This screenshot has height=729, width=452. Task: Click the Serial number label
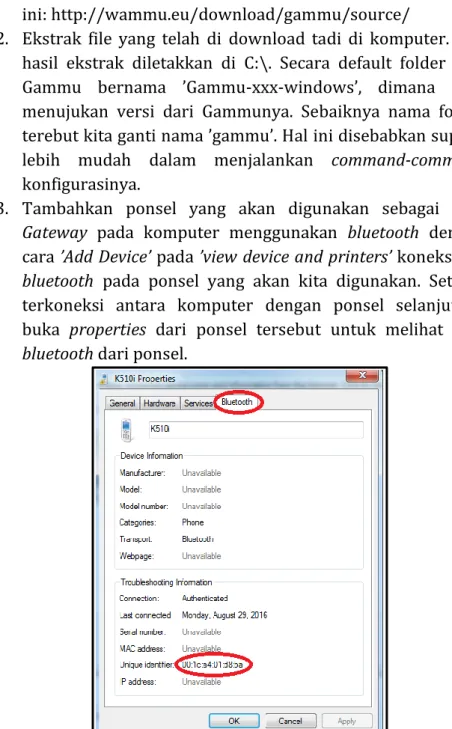click(142, 632)
